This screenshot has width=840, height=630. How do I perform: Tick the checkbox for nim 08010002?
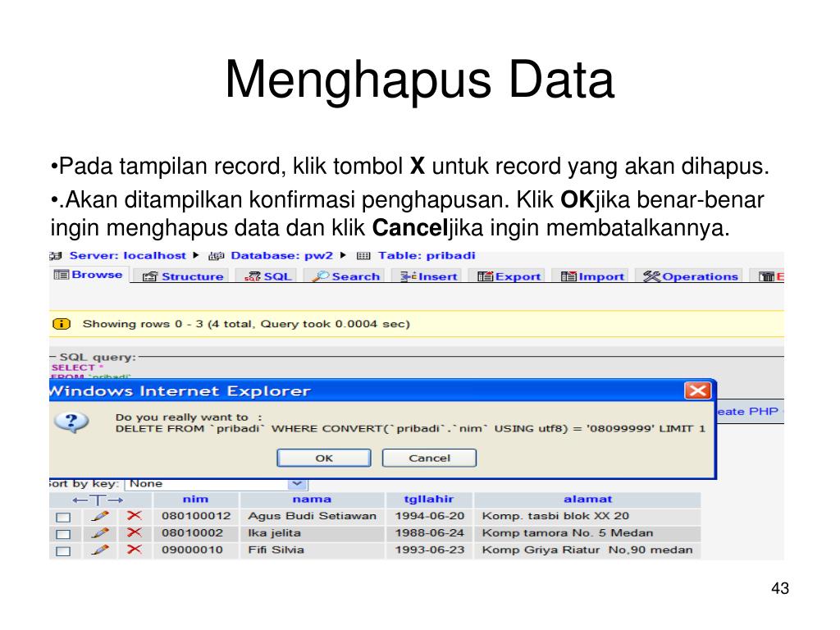(63, 535)
